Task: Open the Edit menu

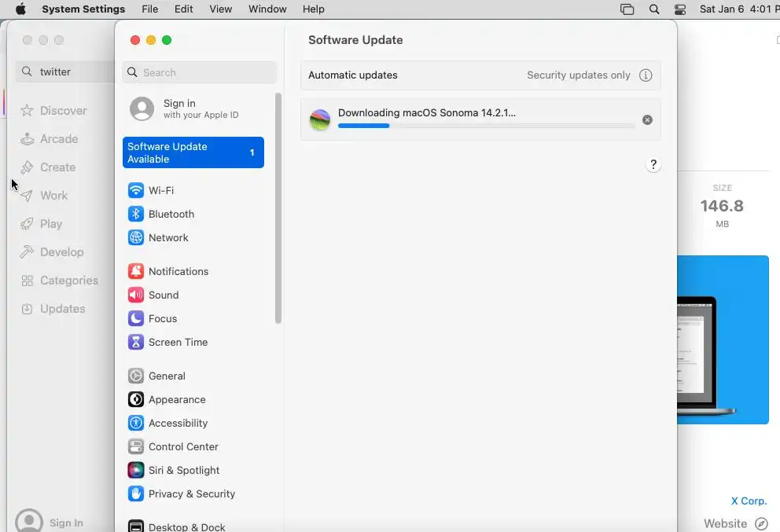Action: (183, 9)
